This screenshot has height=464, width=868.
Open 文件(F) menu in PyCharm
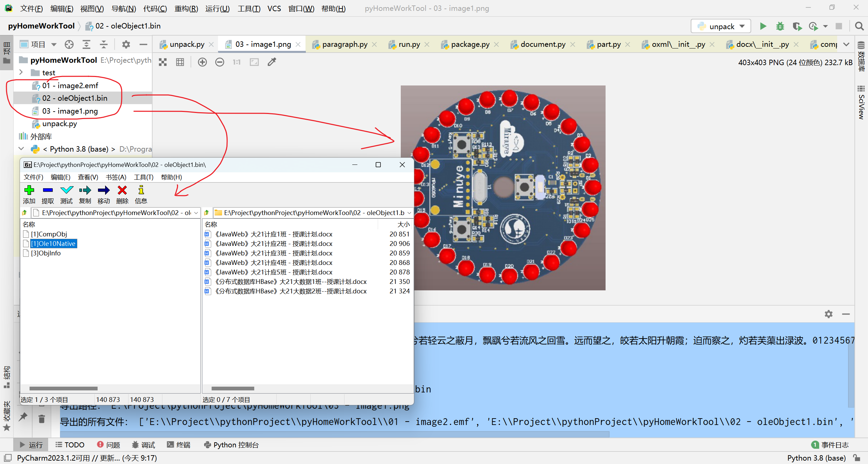[32, 8]
